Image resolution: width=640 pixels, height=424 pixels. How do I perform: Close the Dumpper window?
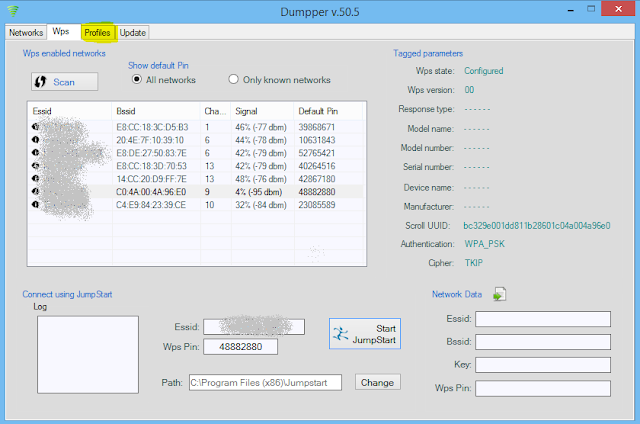(x=618, y=9)
